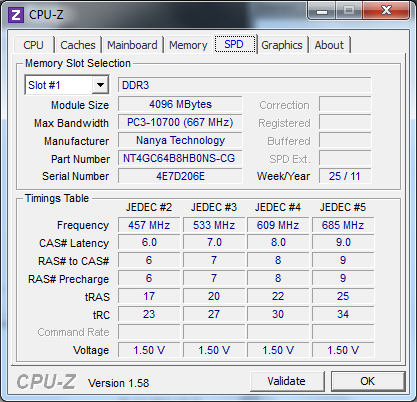Click the serial number 4E7D206E
Screen dimensions: 417x402
(x=180, y=176)
